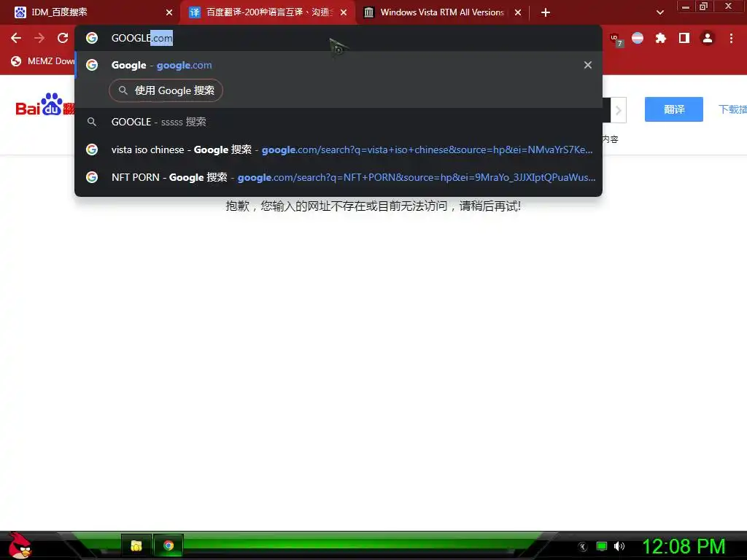Click the 12:08 PM taskbar clock
The image size is (747, 560).
point(684,547)
